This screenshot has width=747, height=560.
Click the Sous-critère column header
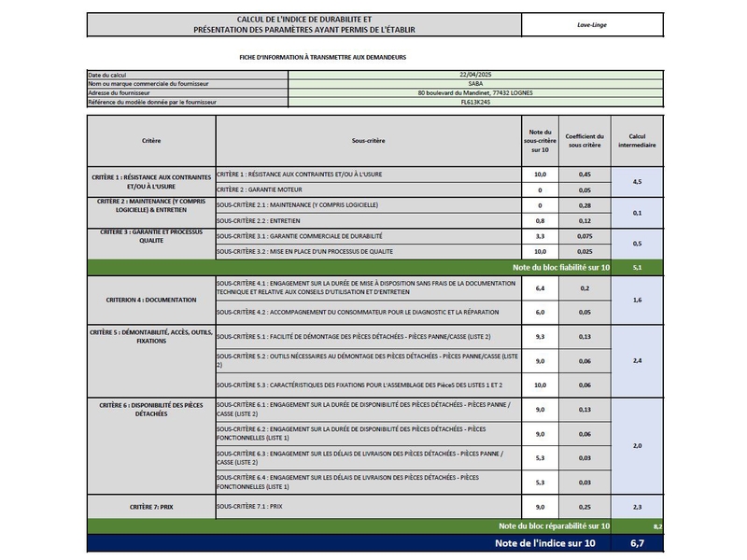tap(369, 140)
